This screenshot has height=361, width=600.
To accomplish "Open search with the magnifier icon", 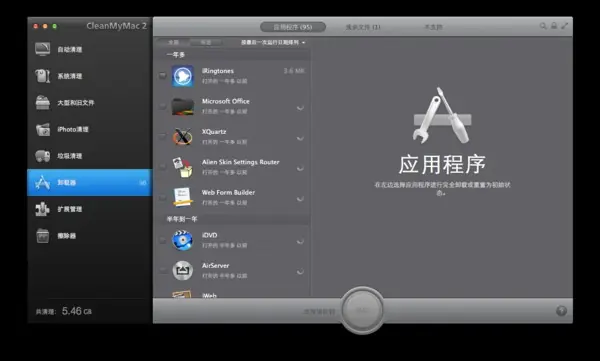I will click(x=543, y=26).
